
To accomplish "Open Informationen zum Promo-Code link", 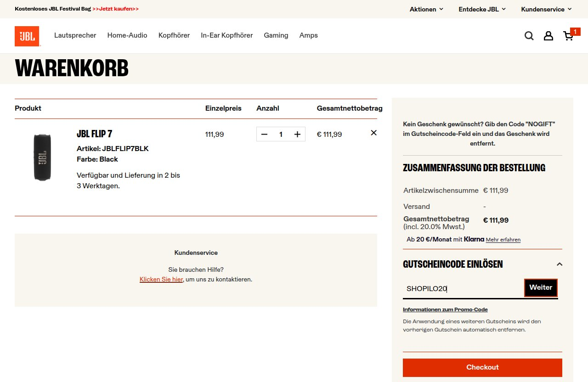I will 445,309.
